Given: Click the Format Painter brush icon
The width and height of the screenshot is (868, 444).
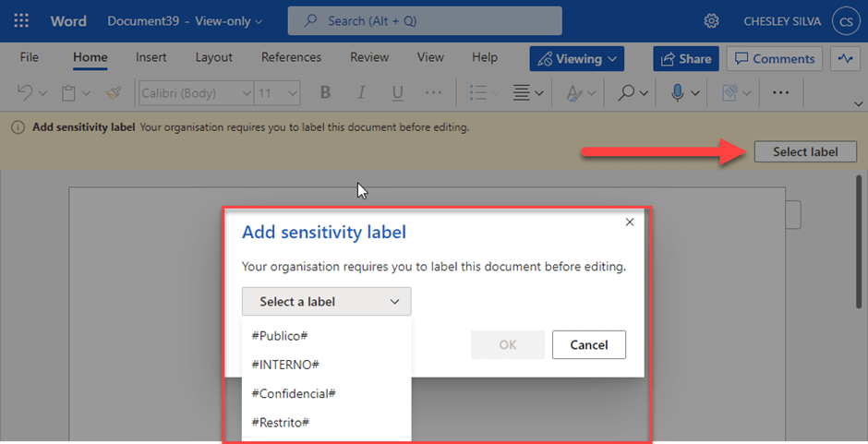Looking at the screenshot, I should click(x=113, y=92).
